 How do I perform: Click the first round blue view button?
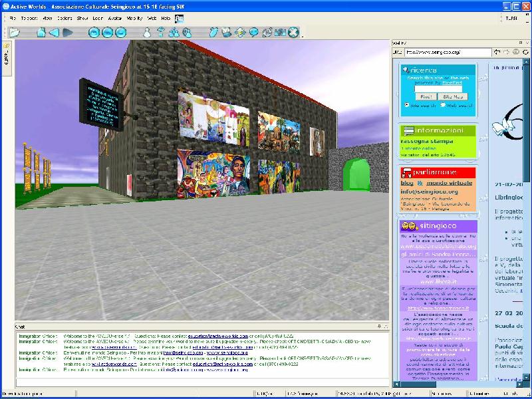(94, 32)
